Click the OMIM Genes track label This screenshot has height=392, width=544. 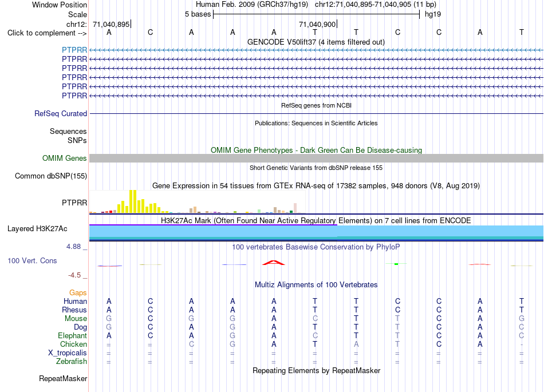(65, 158)
